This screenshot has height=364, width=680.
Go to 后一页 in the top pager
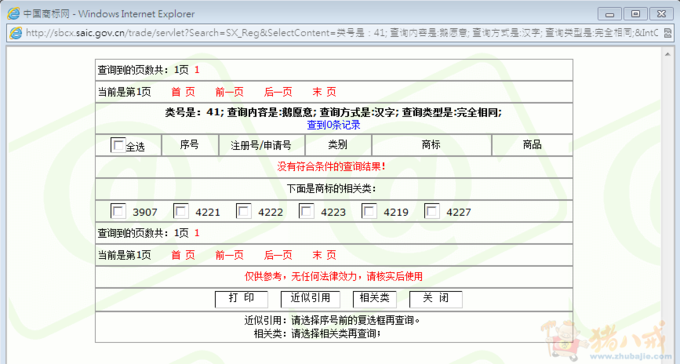[278, 92]
